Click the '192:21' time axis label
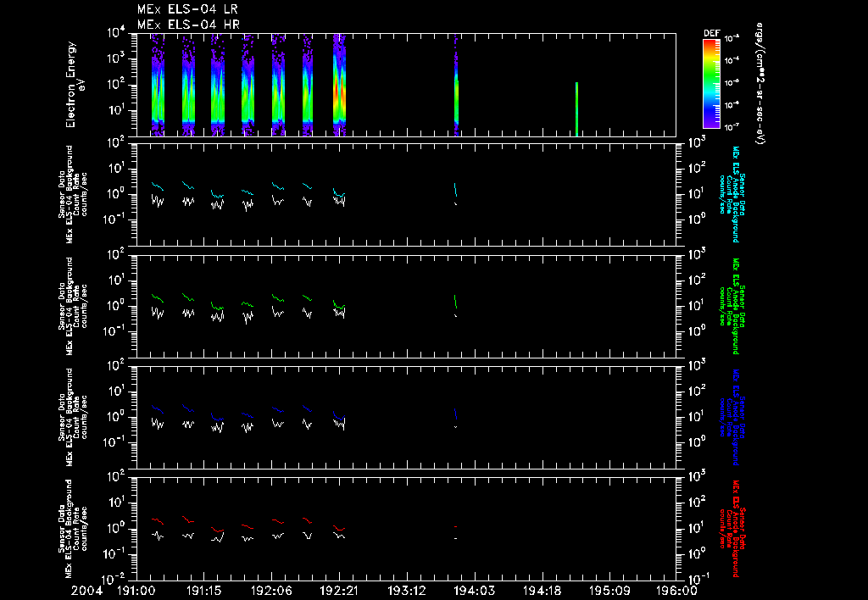868x600 pixels. point(339,591)
